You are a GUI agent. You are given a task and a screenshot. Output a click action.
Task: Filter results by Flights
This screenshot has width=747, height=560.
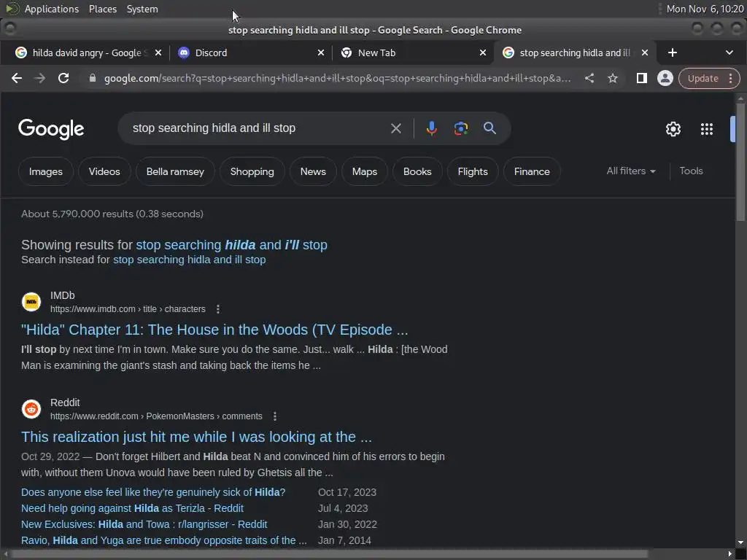pos(473,171)
